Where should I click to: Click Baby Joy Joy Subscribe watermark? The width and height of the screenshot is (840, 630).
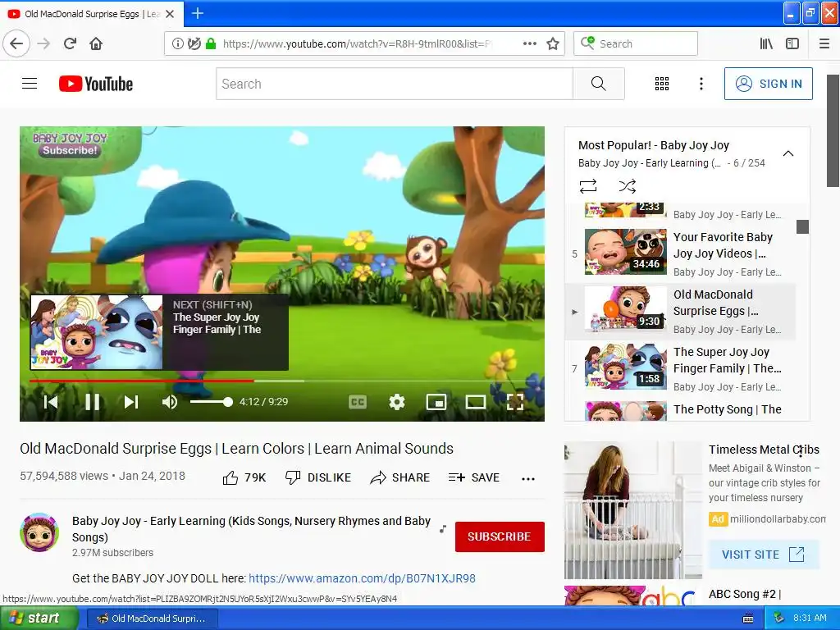tap(70, 144)
